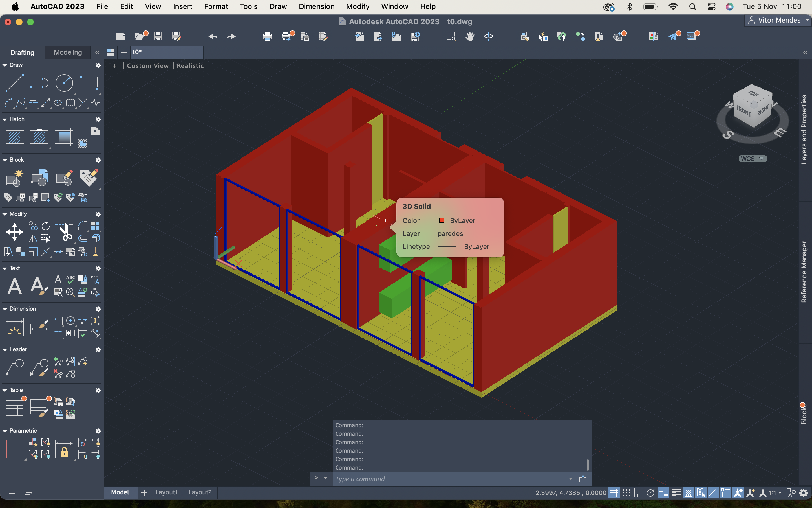Open the Dimension menu
This screenshot has height=508, width=812.
(x=316, y=6)
